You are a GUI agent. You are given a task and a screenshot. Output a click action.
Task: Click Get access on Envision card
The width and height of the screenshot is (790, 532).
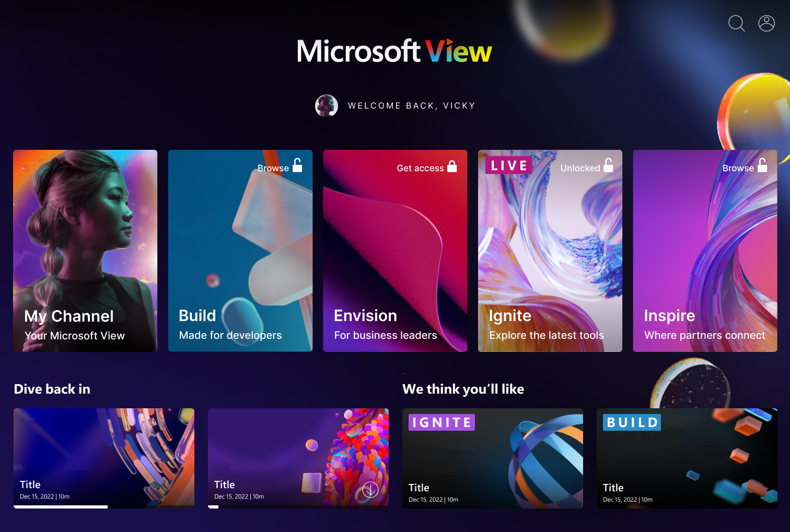(420, 168)
